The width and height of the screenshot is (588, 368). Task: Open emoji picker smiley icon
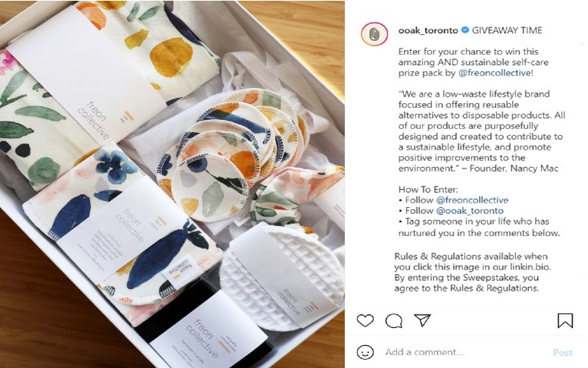(365, 352)
